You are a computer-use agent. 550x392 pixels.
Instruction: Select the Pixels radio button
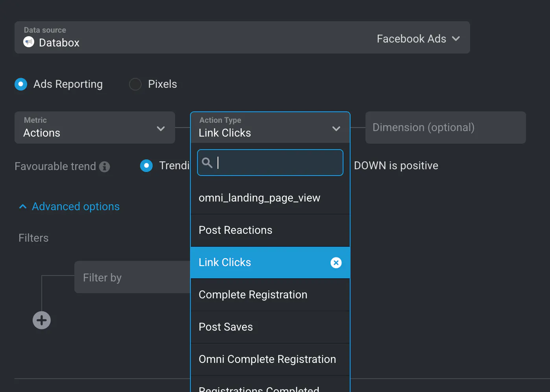pos(135,84)
